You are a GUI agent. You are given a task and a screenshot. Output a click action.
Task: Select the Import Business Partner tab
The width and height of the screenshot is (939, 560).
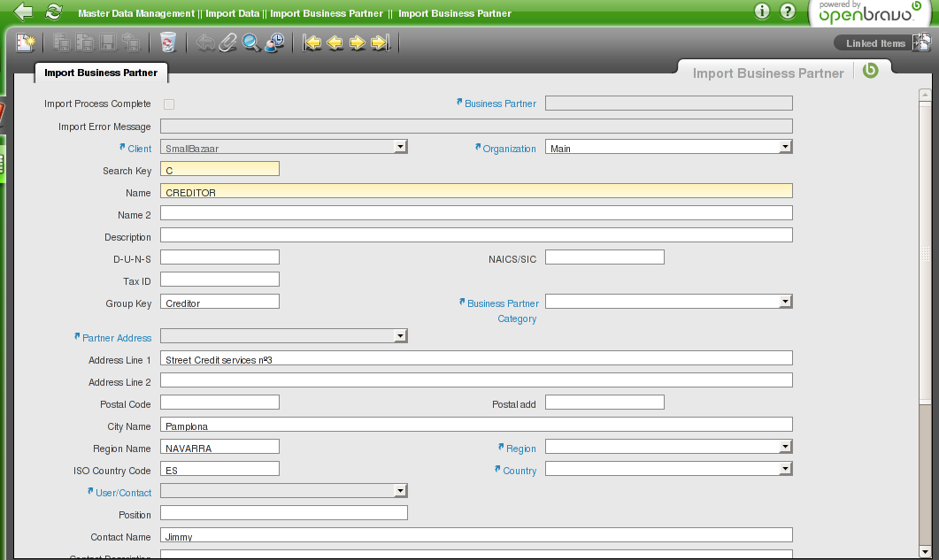point(101,73)
